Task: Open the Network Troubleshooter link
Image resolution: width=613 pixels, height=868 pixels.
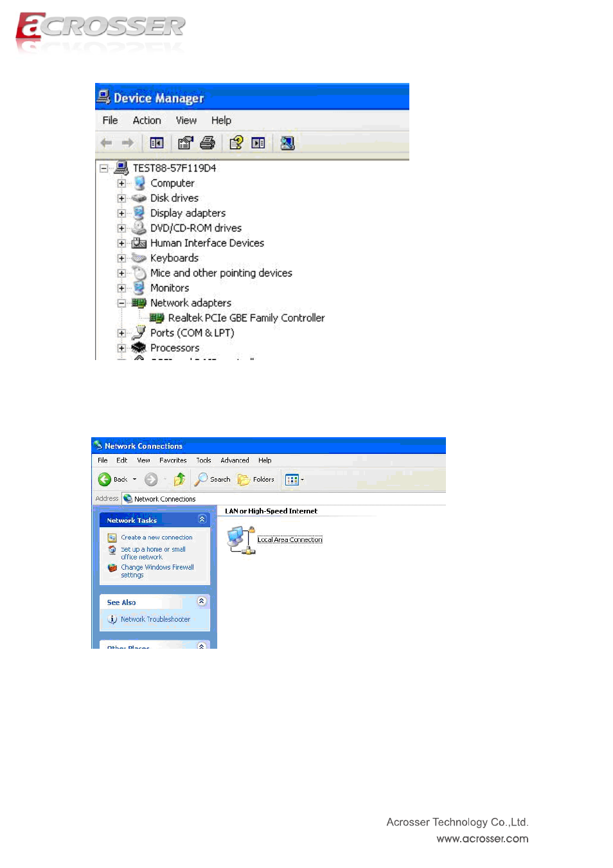Action: pyautogui.click(x=155, y=619)
